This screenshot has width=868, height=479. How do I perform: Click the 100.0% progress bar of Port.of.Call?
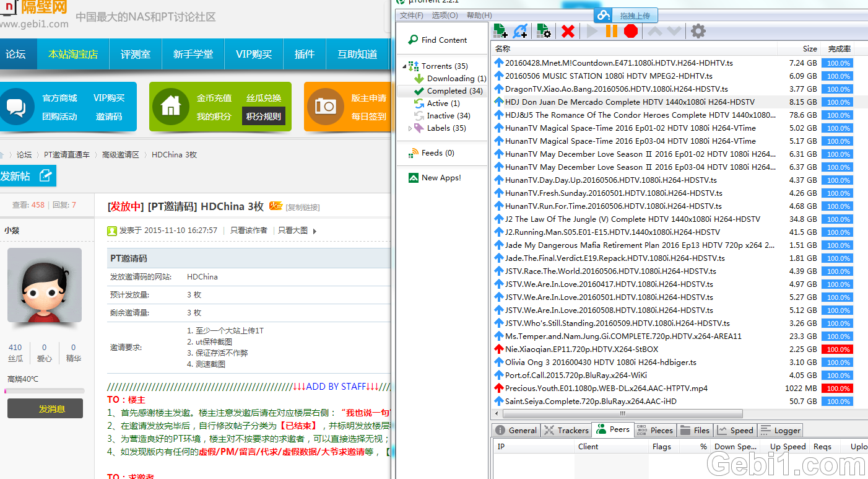(837, 376)
